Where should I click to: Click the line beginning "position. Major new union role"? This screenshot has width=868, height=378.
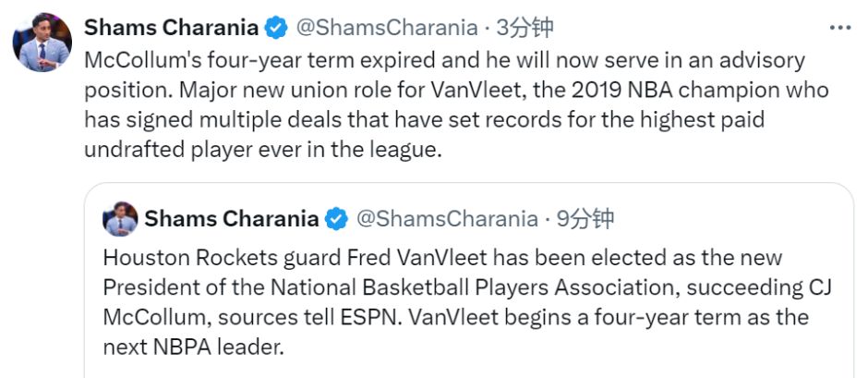pyautogui.click(x=456, y=91)
